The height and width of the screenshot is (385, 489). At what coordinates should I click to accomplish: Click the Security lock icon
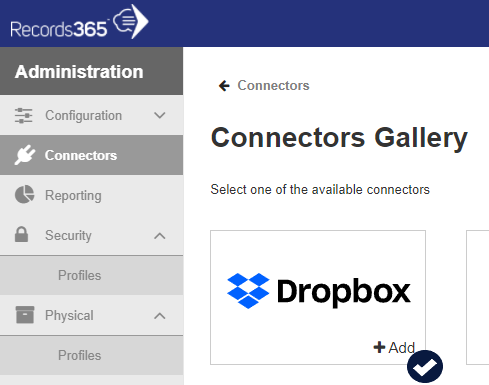click(x=21, y=234)
